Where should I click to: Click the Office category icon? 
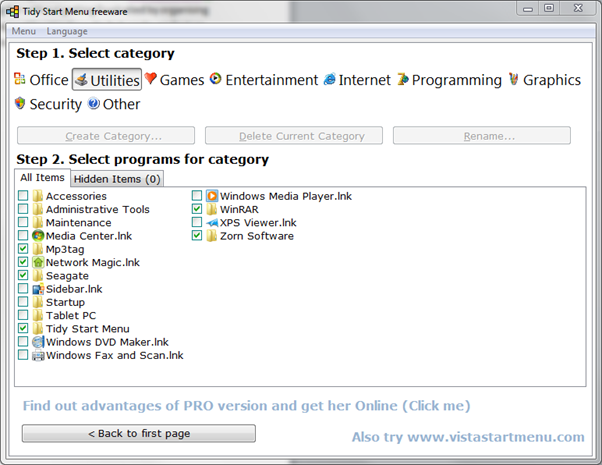click(x=20, y=79)
